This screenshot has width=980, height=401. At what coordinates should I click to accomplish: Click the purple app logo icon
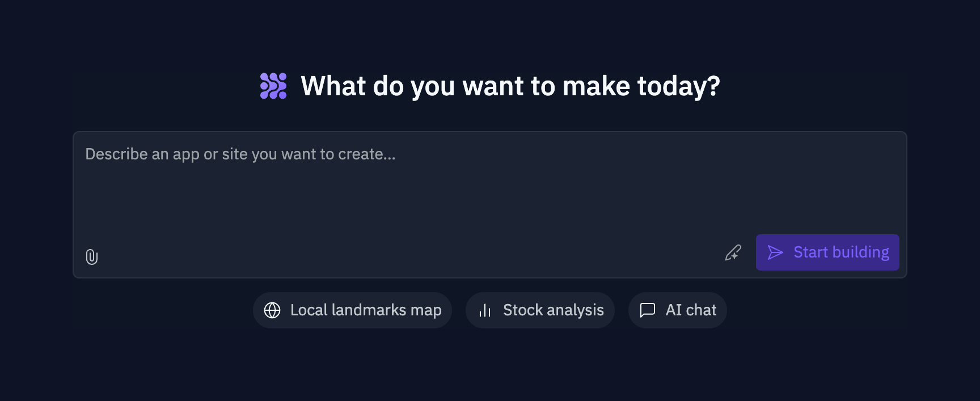pos(273,86)
